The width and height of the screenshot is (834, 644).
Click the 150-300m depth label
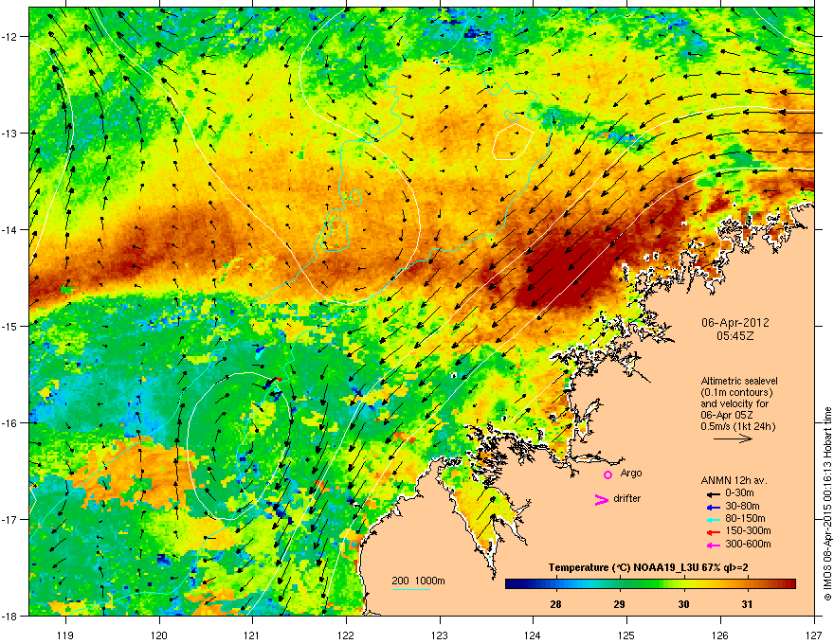[748, 530]
